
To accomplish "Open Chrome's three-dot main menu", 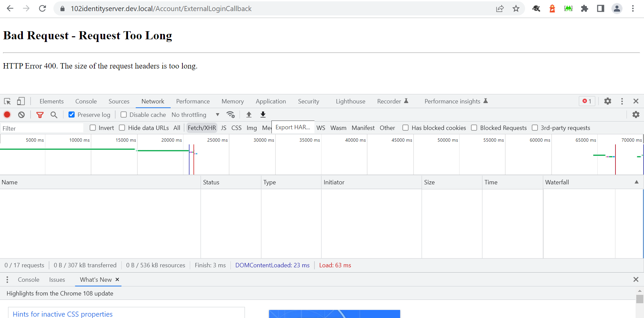I will click(633, 9).
